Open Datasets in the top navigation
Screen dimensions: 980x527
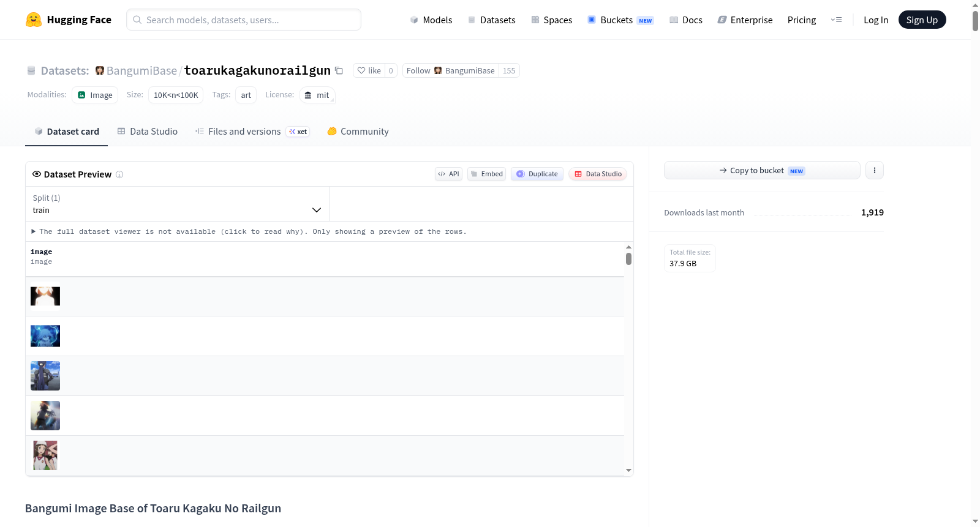[491, 20]
